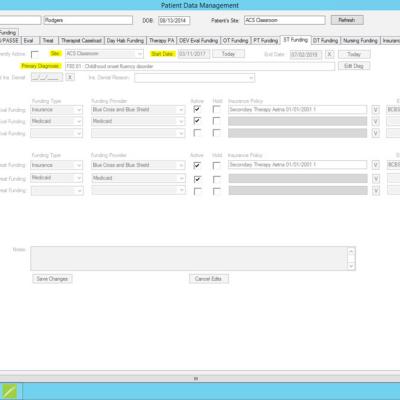
Task: Click the Notes box scroll down arrow
Action: (x=351, y=266)
